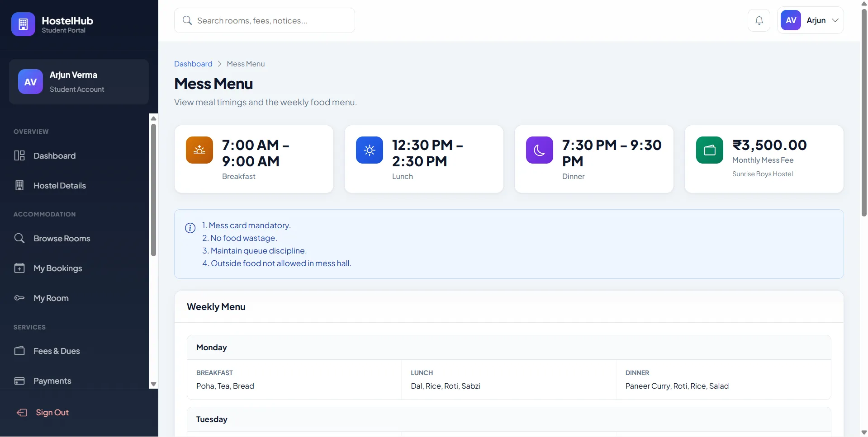Click the purple moon Dinner icon
The width and height of the screenshot is (868, 437).
click(x=540, y=150)
